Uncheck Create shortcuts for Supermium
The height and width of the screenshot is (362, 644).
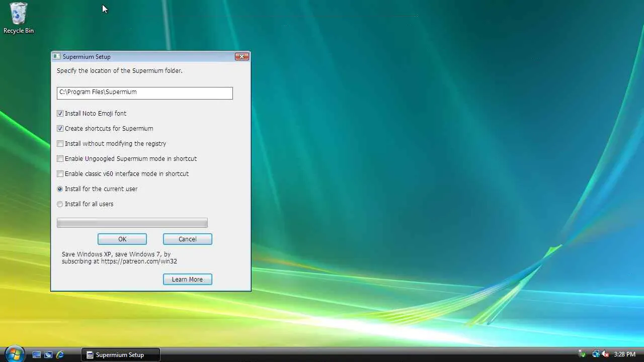(60, 129)
